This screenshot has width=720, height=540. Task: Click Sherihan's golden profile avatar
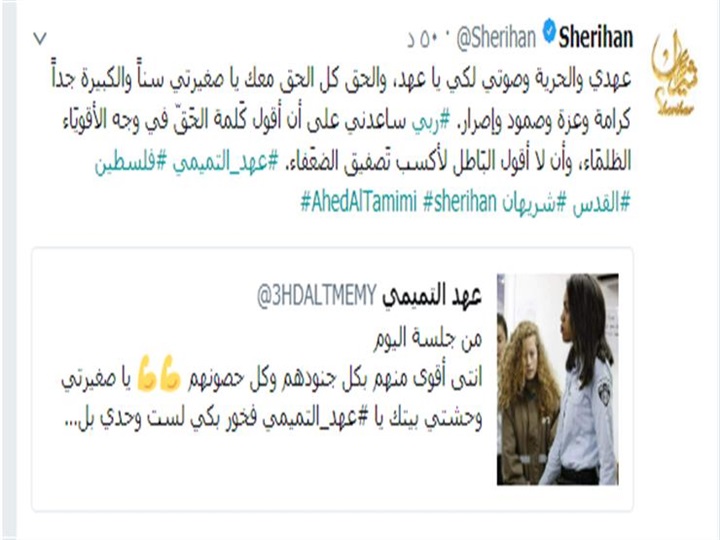pyautogui.click(x=674, y=73)
